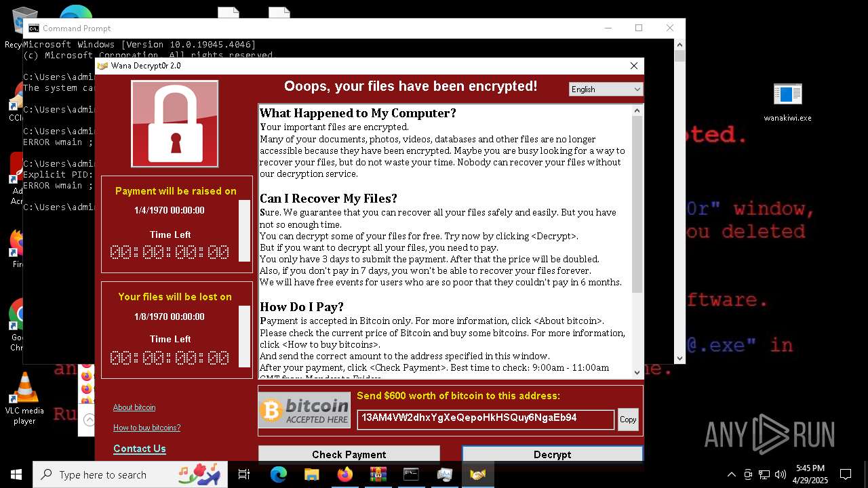Maximize the Command Prompt window
The width and height of the screenshot is (868, 488).
coord(639,28)
